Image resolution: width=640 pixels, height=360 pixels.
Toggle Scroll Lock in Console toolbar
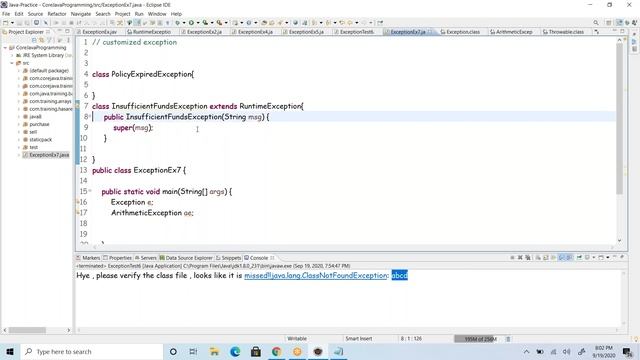pyautogui.click(x=545, y=258)
